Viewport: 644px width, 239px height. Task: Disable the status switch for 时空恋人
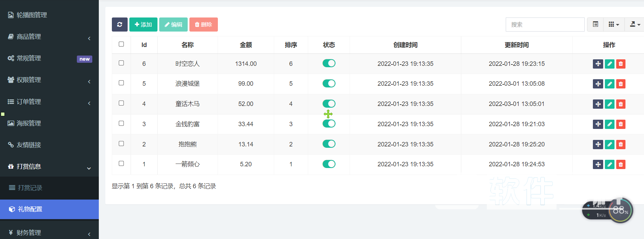329,63
